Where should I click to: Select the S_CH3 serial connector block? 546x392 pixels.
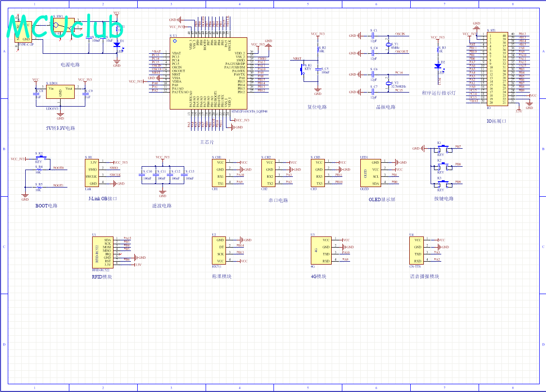click(318, 173)
